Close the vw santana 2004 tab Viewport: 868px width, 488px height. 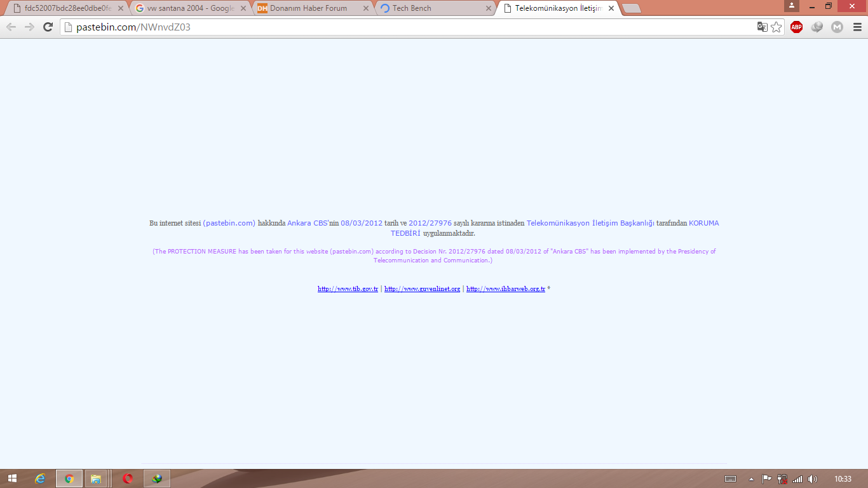(x=243, y=8)
